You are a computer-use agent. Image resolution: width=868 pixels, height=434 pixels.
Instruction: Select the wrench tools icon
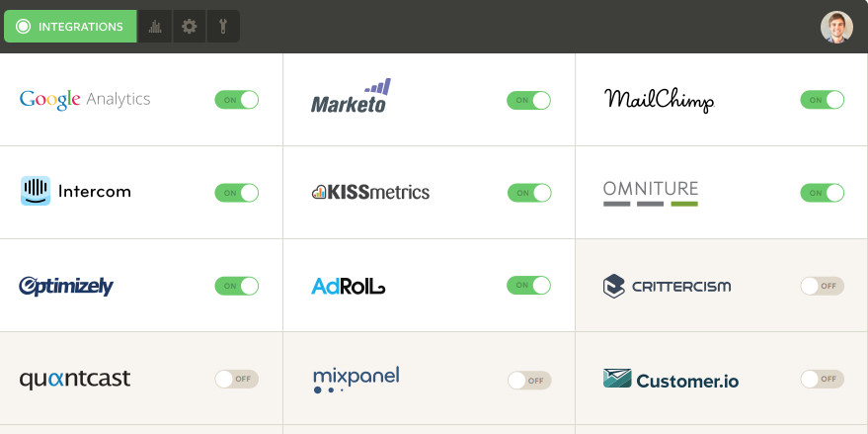pyautogui.click(x=223, y=26)
